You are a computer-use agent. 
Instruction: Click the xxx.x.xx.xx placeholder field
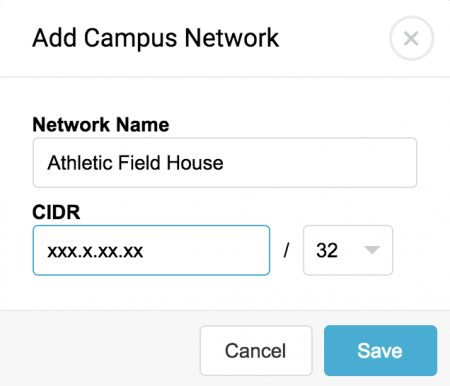[151, 250]
